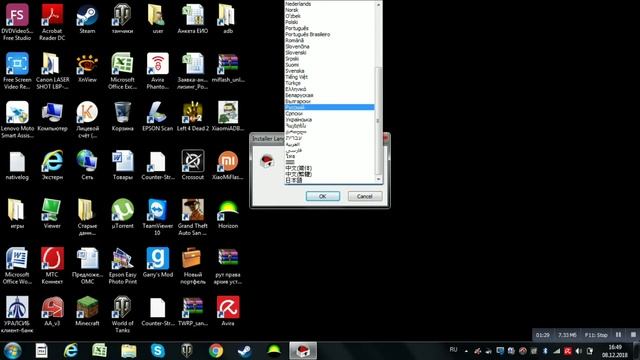Choose Suomi in the language list
Image resolution: width=640 pixels, height=360 pixels.
pyautogui.click(x=329, y=64)
